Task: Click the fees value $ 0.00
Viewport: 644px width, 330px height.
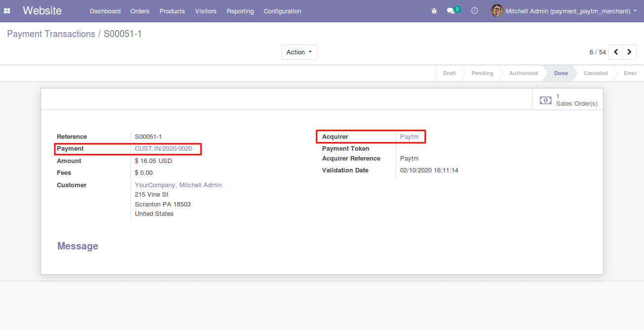Action: coord(144,173)
